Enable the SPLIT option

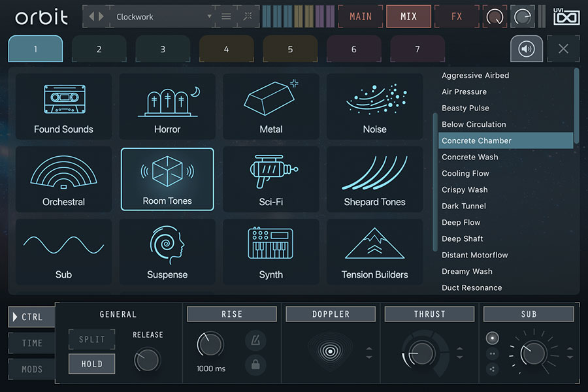91,340
